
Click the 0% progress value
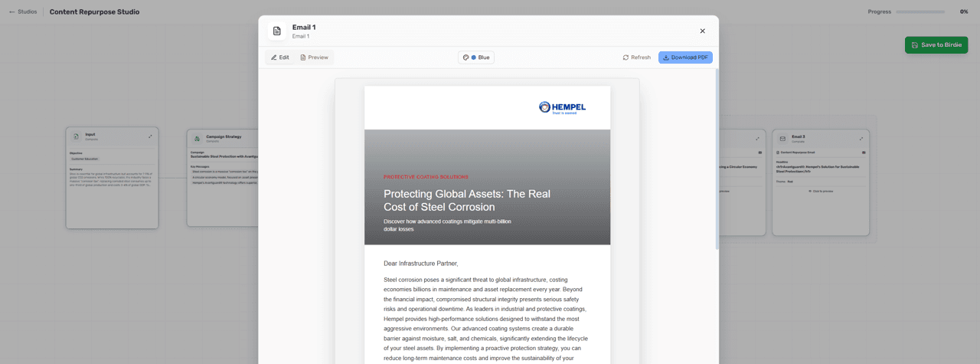(963, 11)
